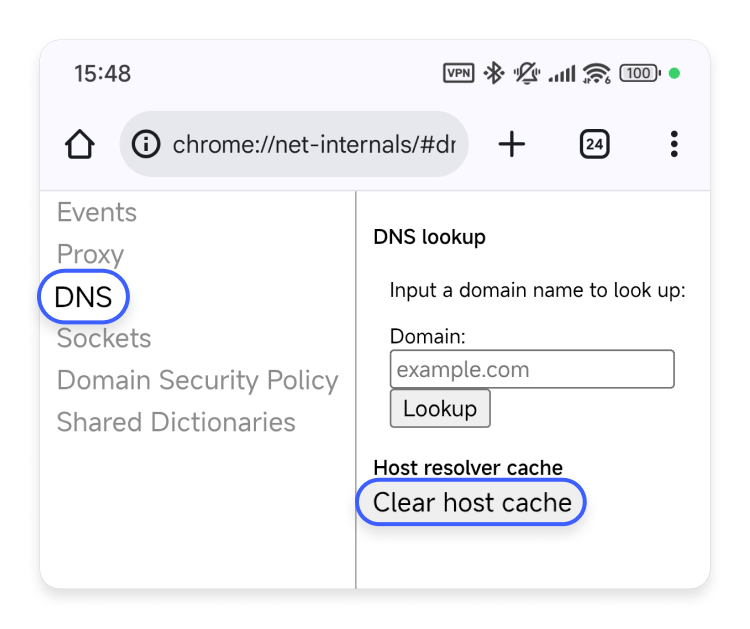This screenshot has width=750, height=629.
Task: Click Clear host cache button
Action: (x=472, y=502)
